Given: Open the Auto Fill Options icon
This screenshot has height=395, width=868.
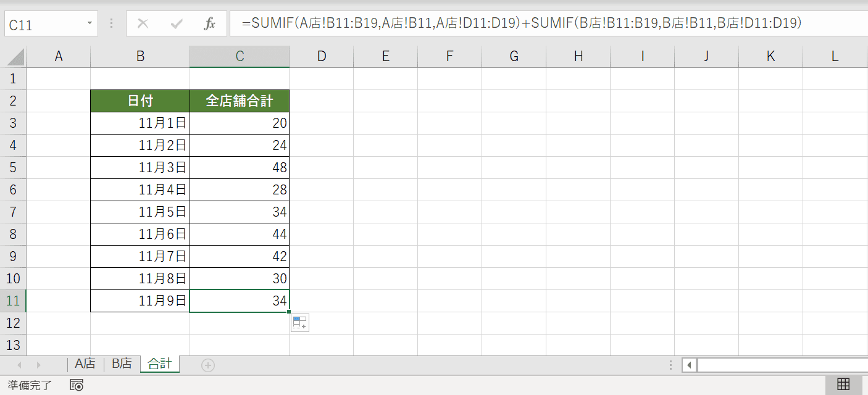Looking at the screenshot, I should [x=299, y=323].
